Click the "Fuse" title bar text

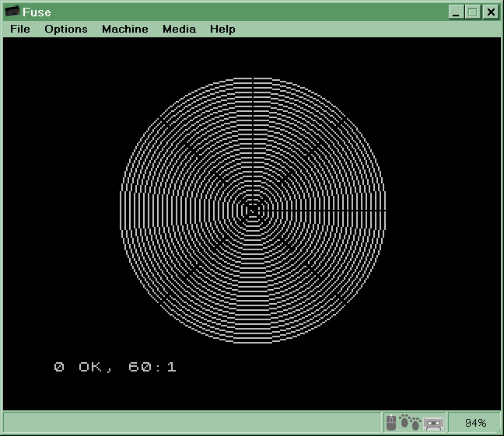[x=37, y=12]
